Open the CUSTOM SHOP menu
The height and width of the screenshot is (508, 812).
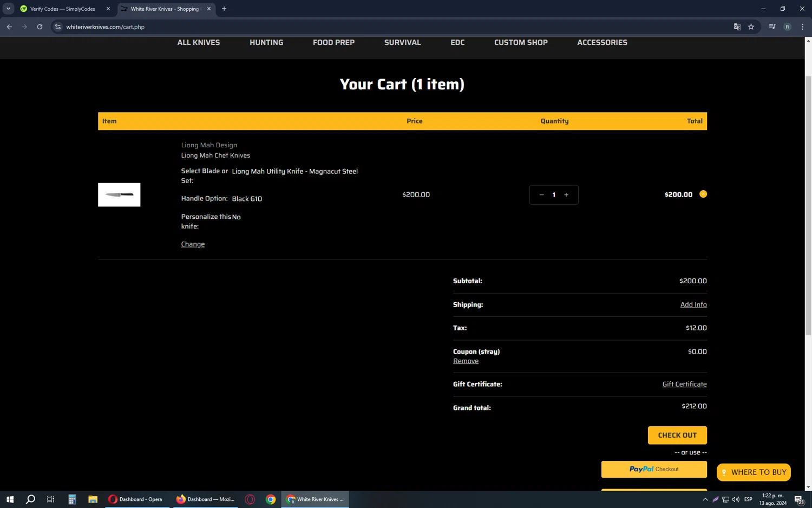click(x=521, y=42)
